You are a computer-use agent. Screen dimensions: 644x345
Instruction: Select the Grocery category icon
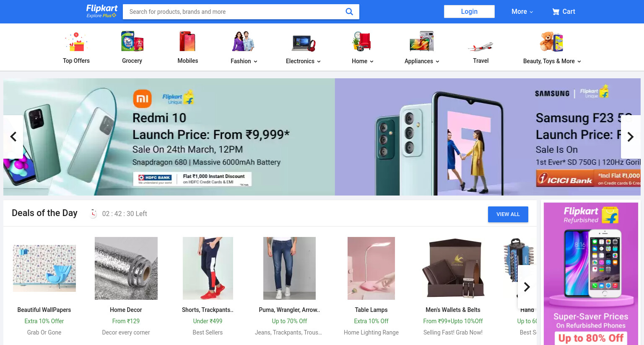[x=132, y=41]
